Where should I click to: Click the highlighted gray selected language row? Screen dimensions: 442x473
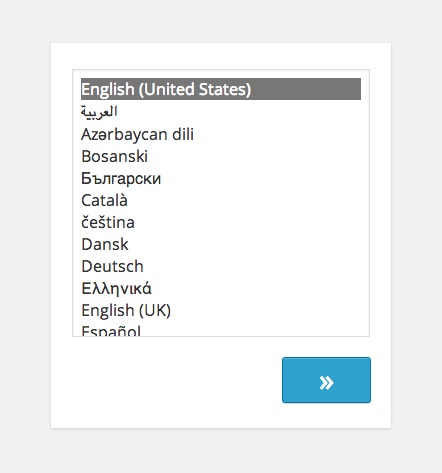tap(221, 89)
